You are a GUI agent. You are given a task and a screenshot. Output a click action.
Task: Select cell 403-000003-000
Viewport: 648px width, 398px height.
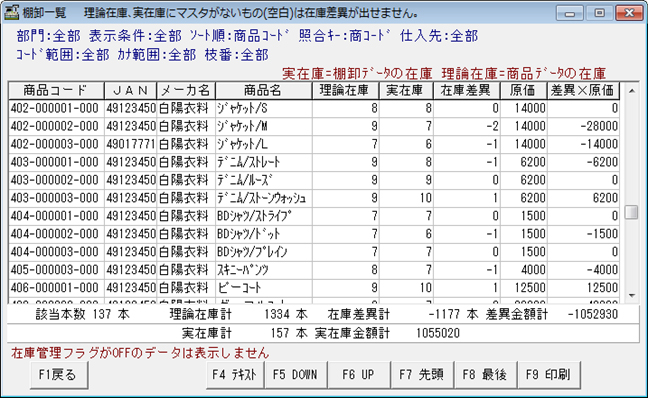click(56, 198)
